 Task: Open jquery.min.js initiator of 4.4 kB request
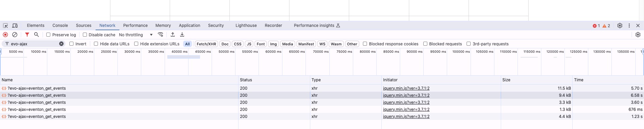tap(406, 117)
